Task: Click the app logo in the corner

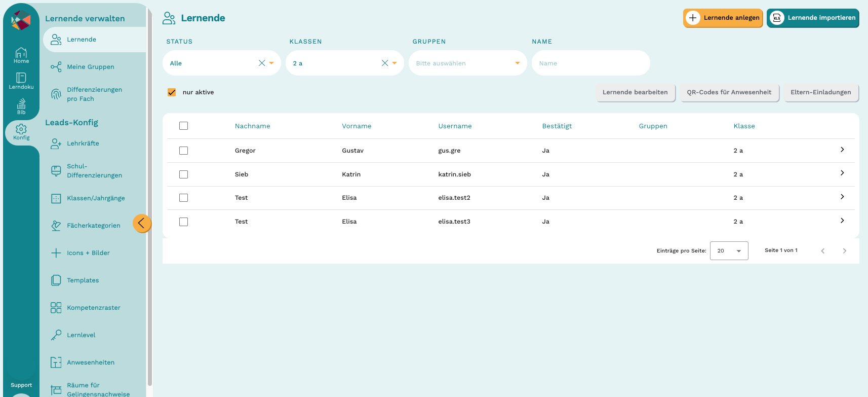Action: point(21,20)
